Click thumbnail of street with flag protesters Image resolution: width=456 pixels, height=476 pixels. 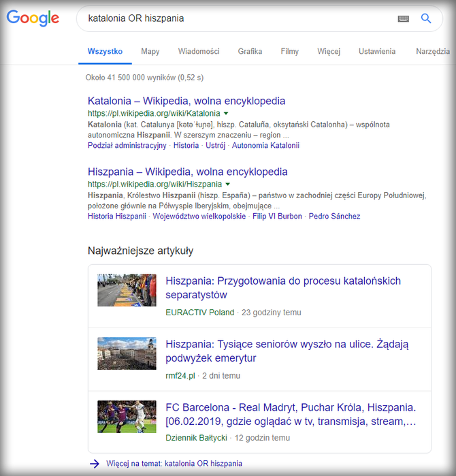tap(127, 290)
